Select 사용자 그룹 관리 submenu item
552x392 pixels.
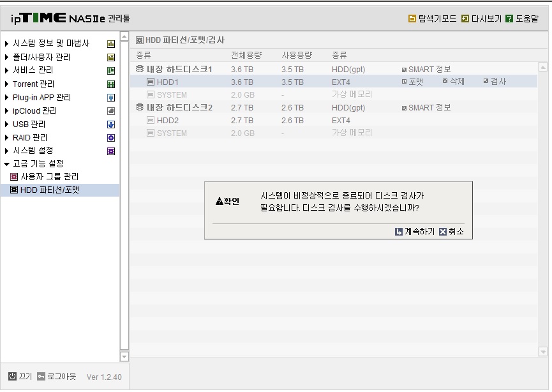pos(50,176)
